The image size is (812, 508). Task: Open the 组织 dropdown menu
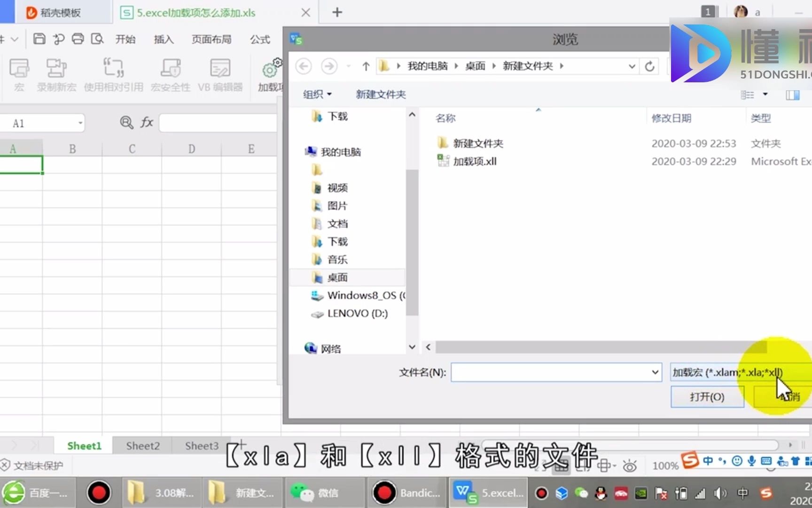pyautogui.click(x=317, y=95)
